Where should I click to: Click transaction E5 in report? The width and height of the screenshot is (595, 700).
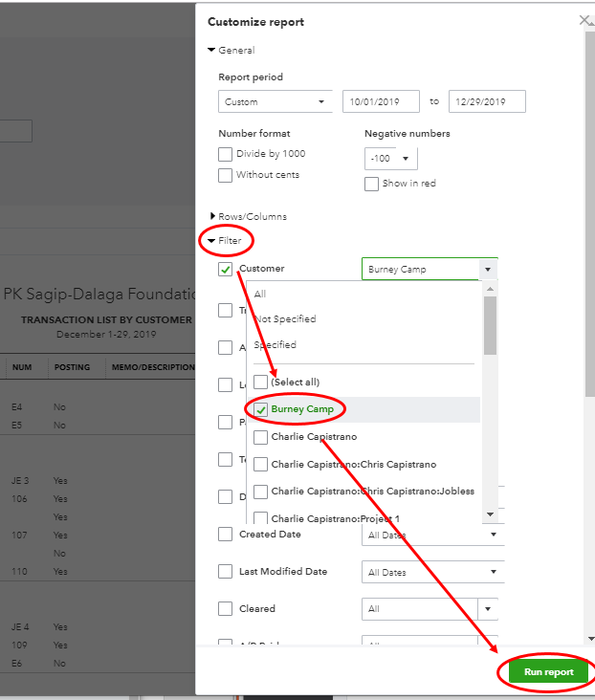tap(16, 425)
